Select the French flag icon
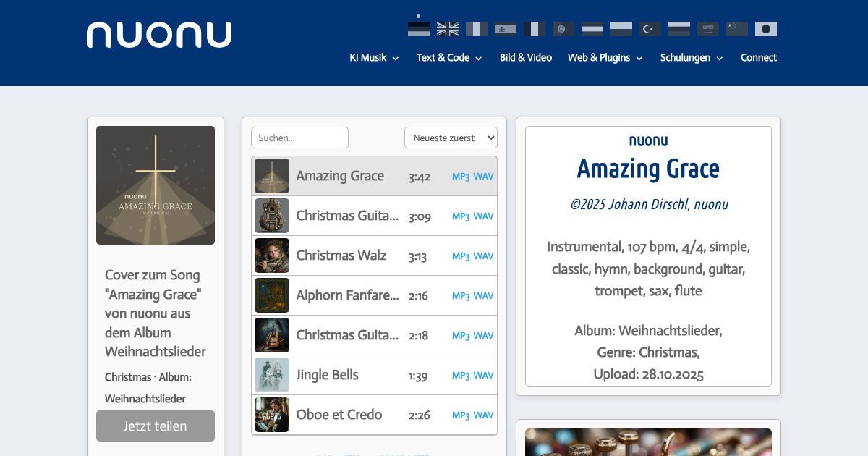The width and height of the screenshot is (868, 456). tap(535, 29)
